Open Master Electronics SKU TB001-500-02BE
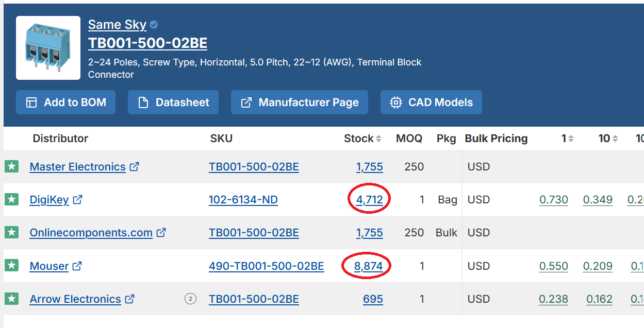The height and width of the screenshot is (328, 644). (254, 167)
